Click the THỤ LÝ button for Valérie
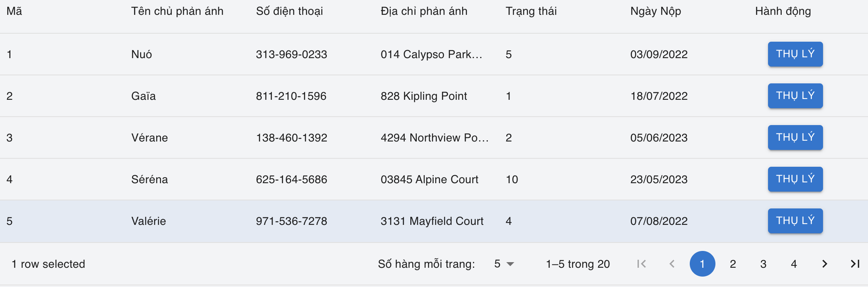This screenshot has height=287, width=868. [x=795, y=220]
